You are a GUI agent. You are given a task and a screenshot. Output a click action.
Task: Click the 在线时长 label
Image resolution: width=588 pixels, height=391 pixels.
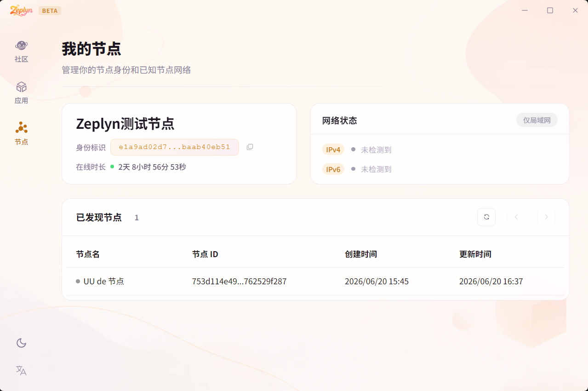click(91, 167)
